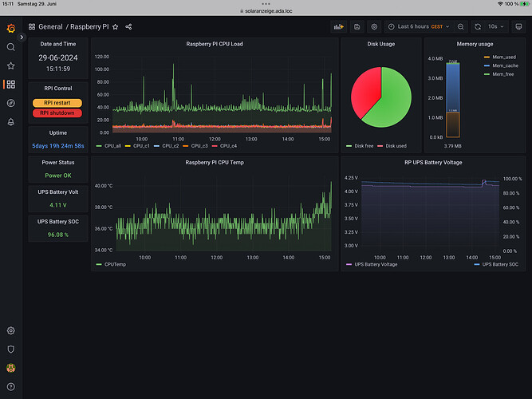Viewport: 532px width, 399px height.
Task: Tap the Wi-Fi status icon
Action: pyautogui.click(x=500, y=4)
